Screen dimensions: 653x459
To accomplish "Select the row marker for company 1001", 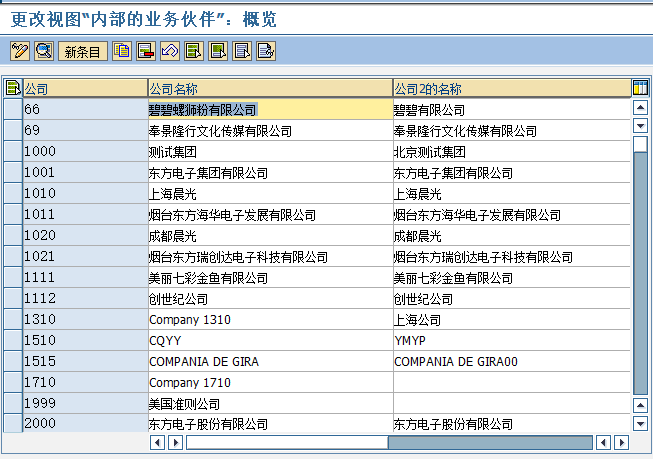I will tap(13, 172).
